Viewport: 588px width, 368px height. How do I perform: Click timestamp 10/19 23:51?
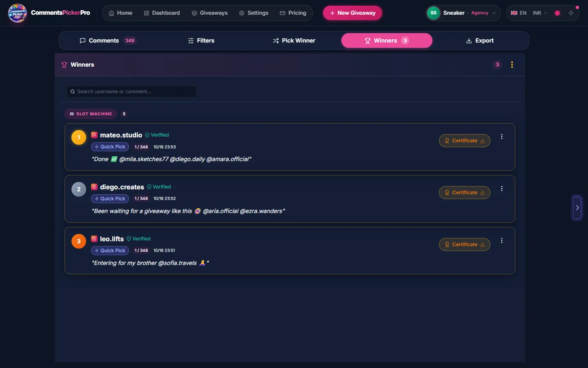click(164, 251)
